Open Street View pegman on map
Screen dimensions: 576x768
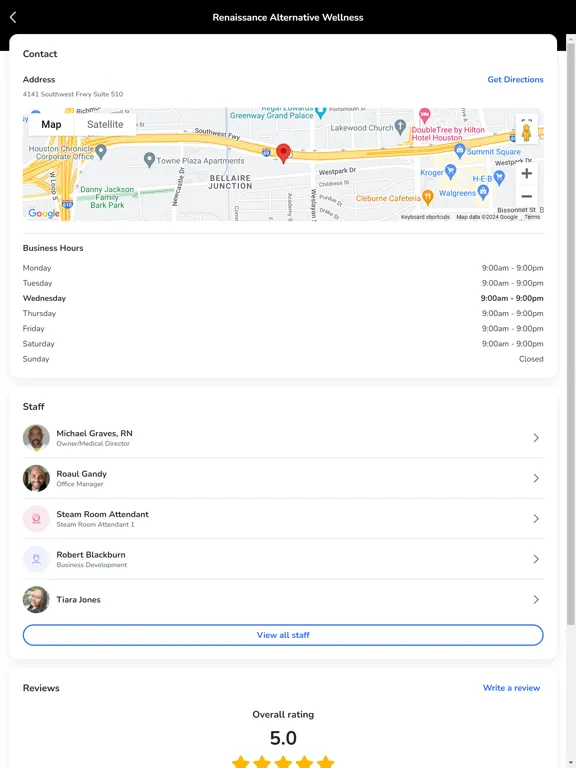tap(527, 133)
